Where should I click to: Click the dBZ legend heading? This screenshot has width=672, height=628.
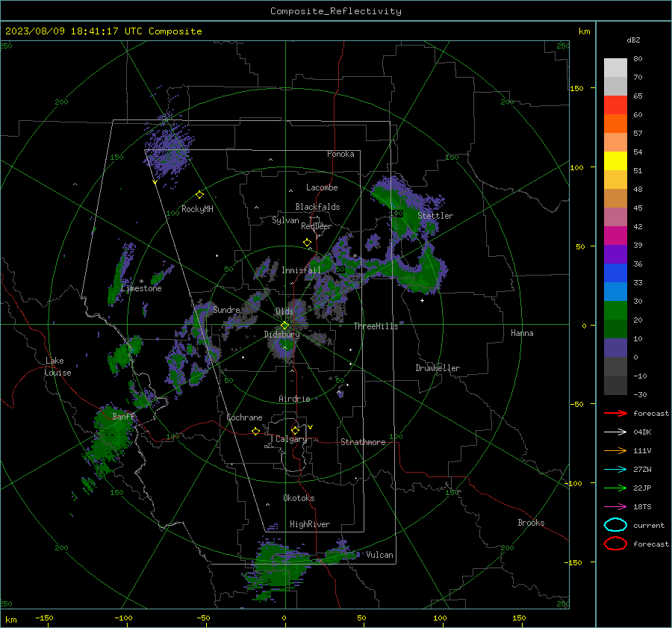click(x=633, y=40)
